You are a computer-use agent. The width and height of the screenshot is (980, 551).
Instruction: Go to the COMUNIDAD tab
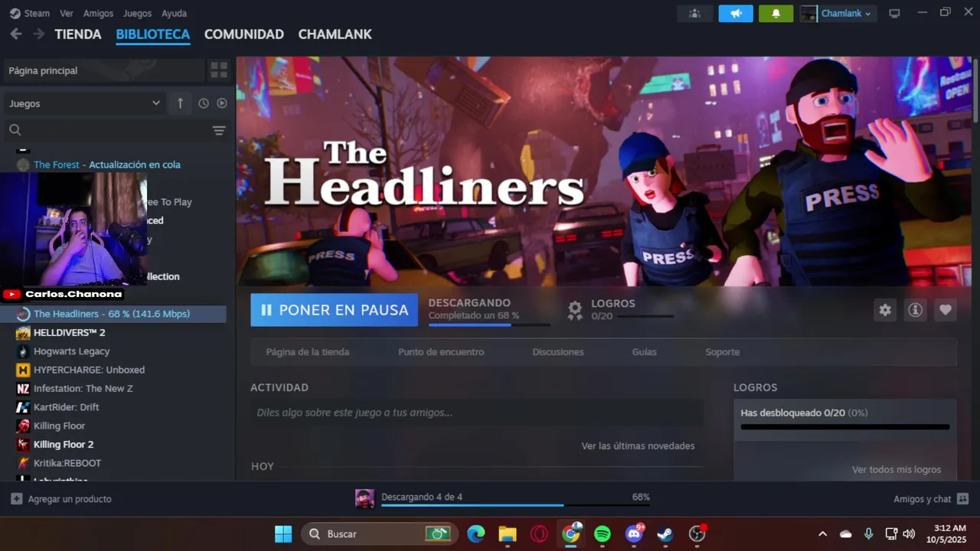point(244,34)
